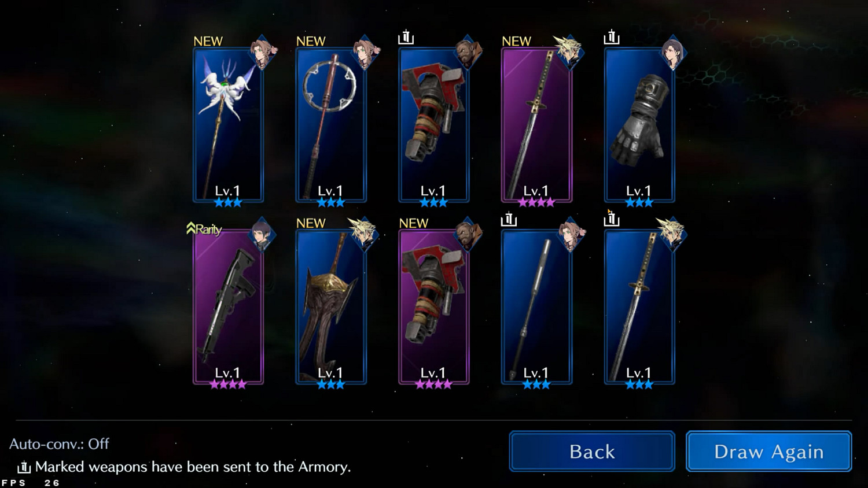
Task: Open the black gauntlet glove weapon card
Action: pos(639,125)
